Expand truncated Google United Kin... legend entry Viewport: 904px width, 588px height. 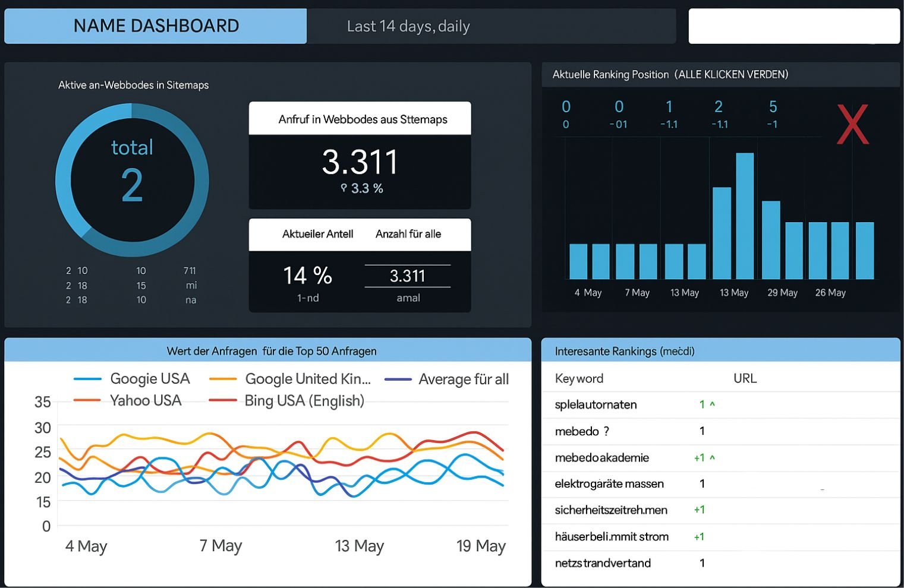coord(290,379)
